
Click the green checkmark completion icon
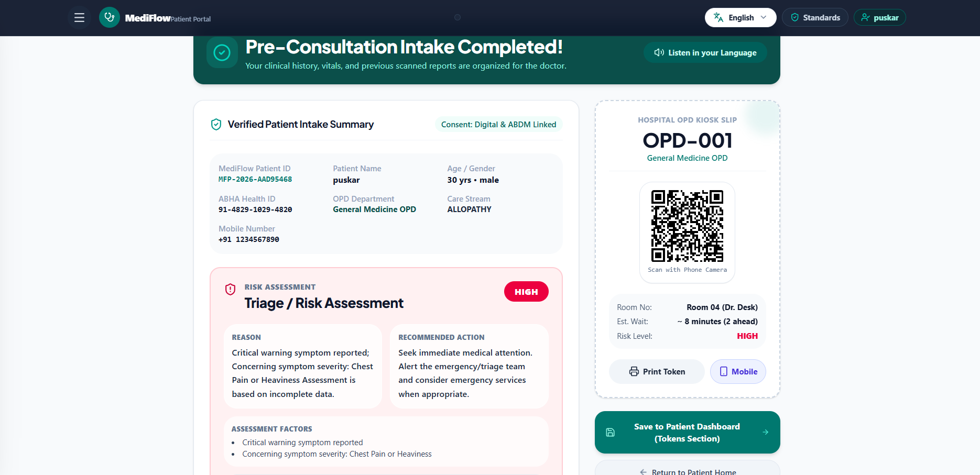coord(222,52)
